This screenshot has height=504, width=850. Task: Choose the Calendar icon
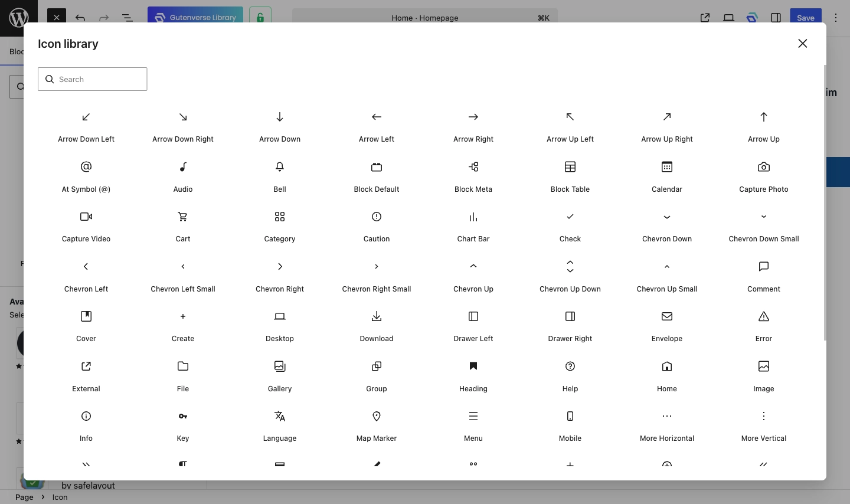[667, 168]
